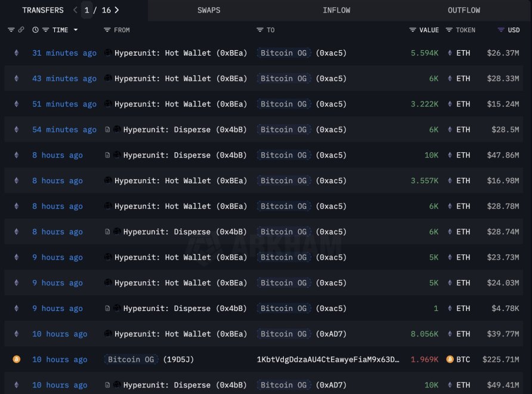Click the Ethereum chain icon on the first row
Image resolution: width=532 pixels, height=394 pixels.
[16, 53]
